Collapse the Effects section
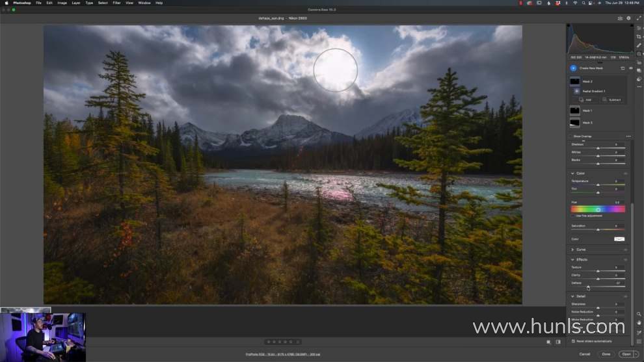This screenshot has height=362, width=644. [x=572, y=260]
